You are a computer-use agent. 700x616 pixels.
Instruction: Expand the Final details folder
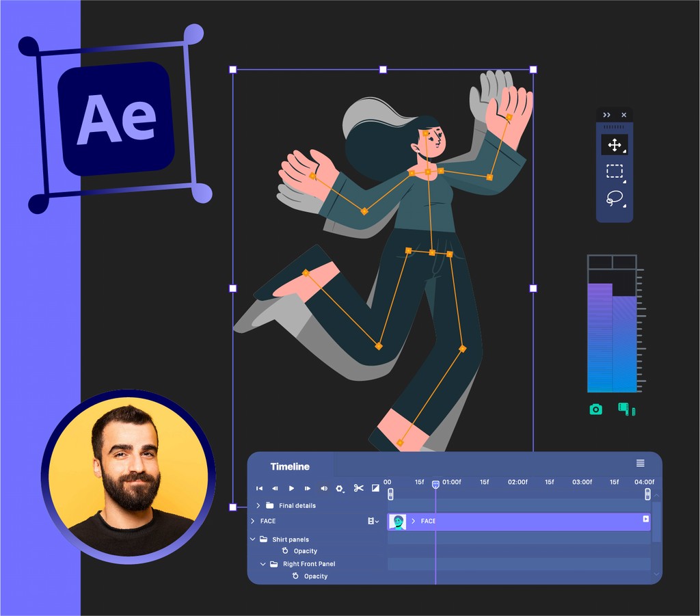(x=258, y=506)
